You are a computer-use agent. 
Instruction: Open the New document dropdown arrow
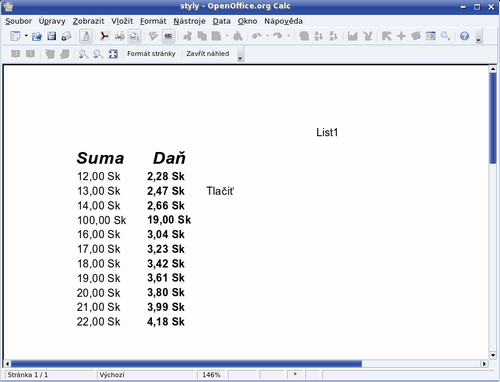click(x=26, y=36)
